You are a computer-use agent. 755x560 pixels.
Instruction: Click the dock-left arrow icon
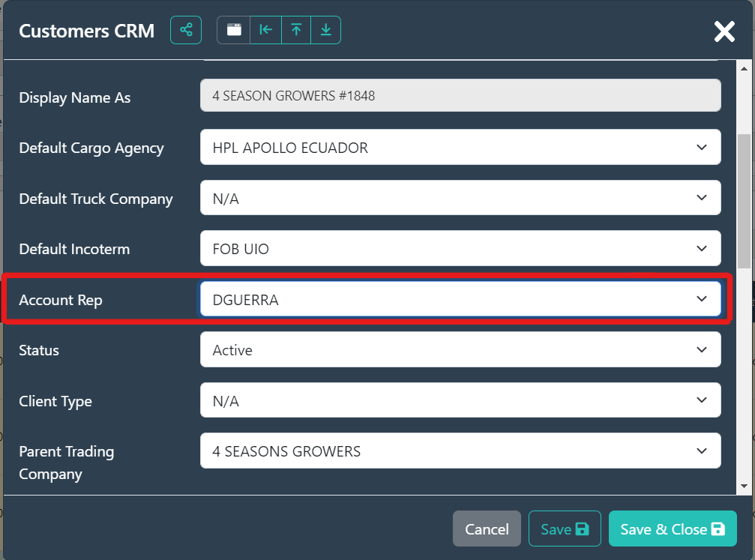tap(265, 30)
